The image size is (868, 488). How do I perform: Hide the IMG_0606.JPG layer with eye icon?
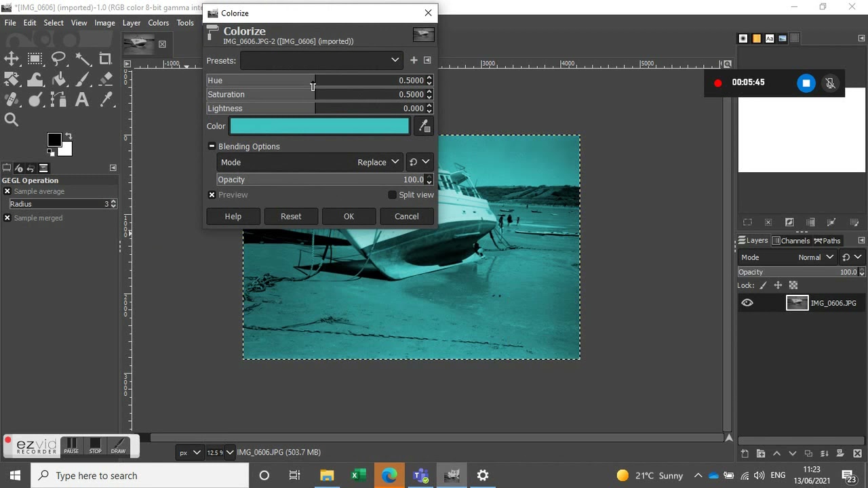click(x=747, y=303)
